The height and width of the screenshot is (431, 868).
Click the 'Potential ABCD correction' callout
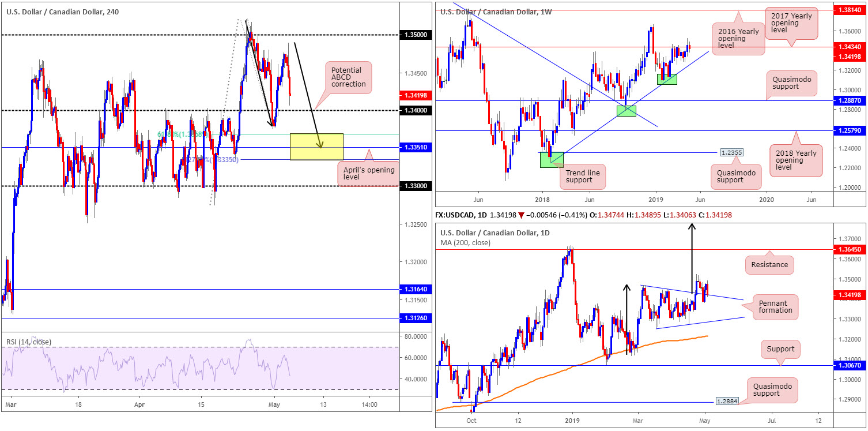[348, 76]
